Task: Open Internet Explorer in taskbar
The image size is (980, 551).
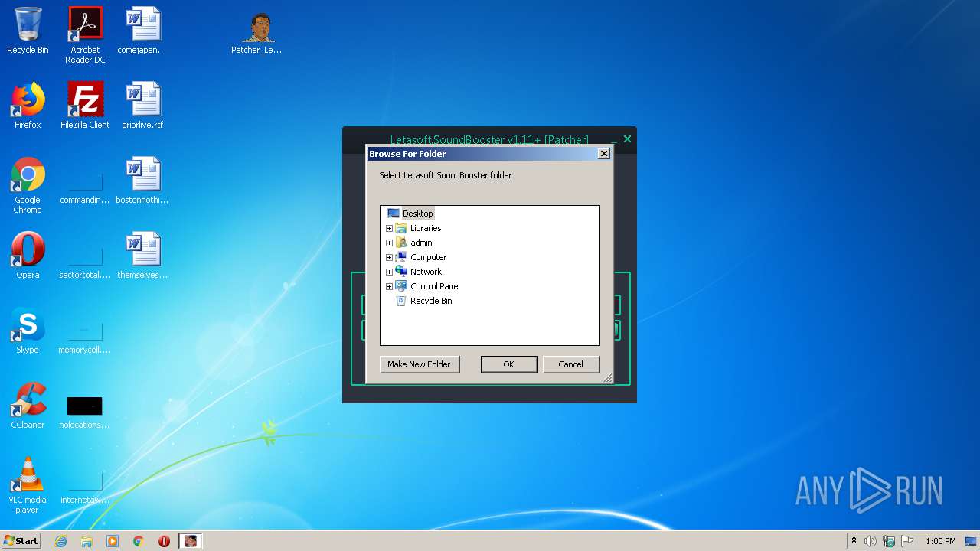Action: tap(60, 541)
